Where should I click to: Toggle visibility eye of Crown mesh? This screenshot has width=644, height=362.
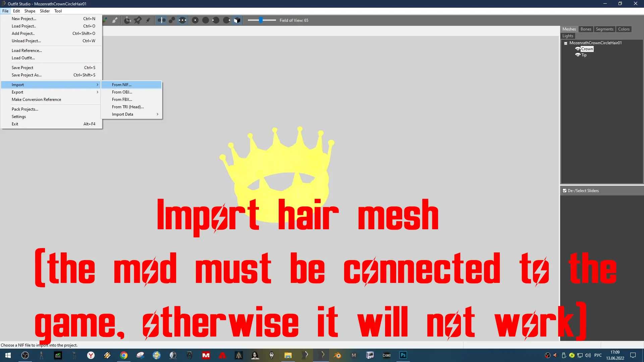(578, 49)
